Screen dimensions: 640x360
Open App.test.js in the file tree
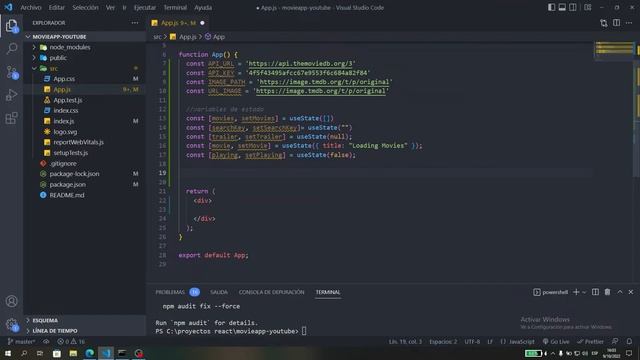pyautogui.click(x=84, y=100)
